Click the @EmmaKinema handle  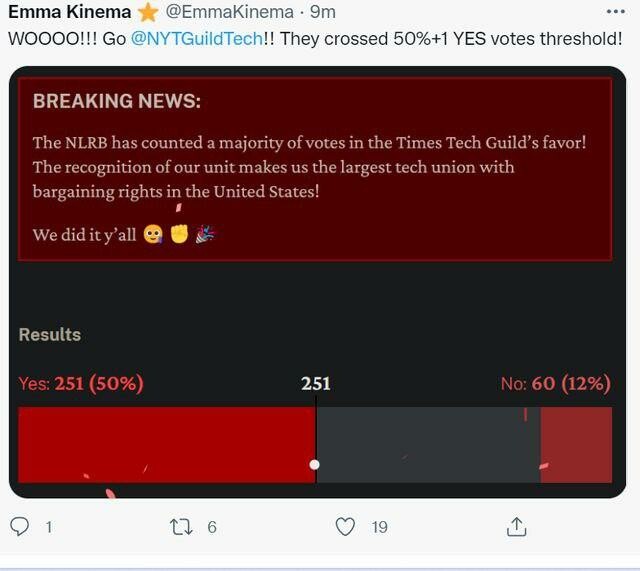(229, 12)
